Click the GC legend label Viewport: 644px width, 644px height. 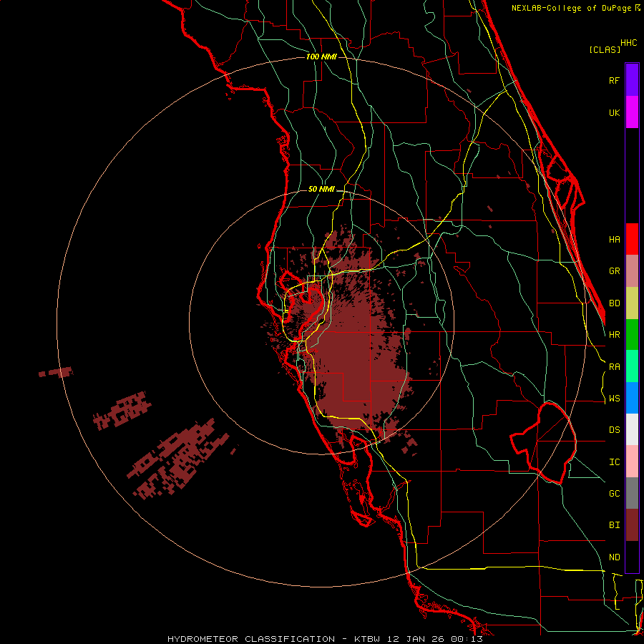614,494
